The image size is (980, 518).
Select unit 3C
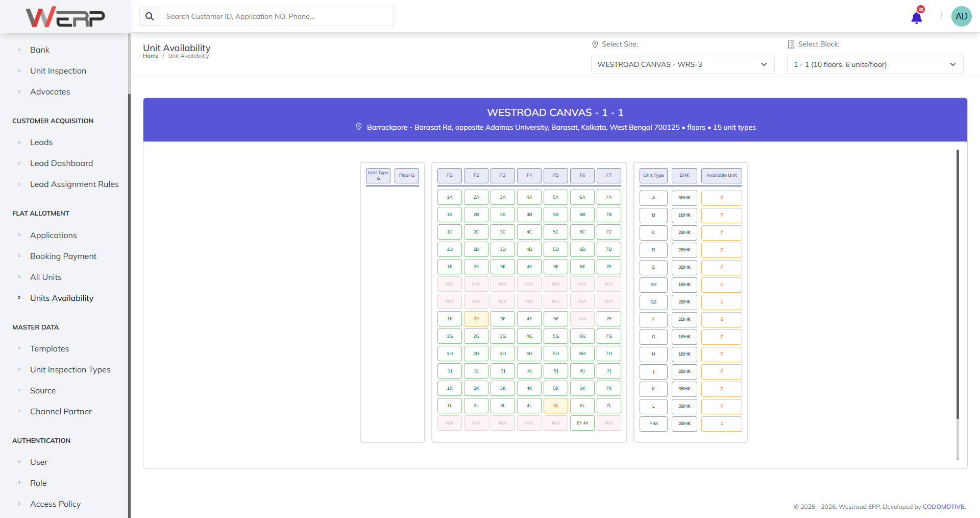(503, 232)
